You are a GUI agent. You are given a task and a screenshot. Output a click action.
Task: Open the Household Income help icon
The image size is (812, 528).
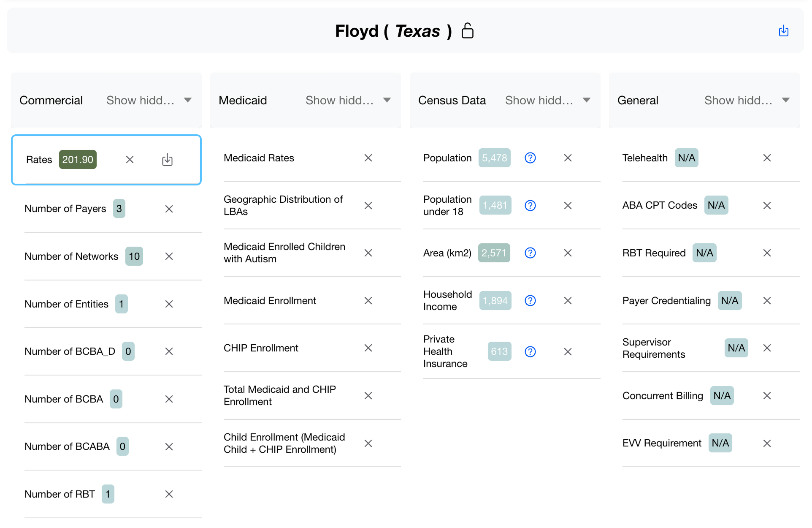click(x=531, y=301)
